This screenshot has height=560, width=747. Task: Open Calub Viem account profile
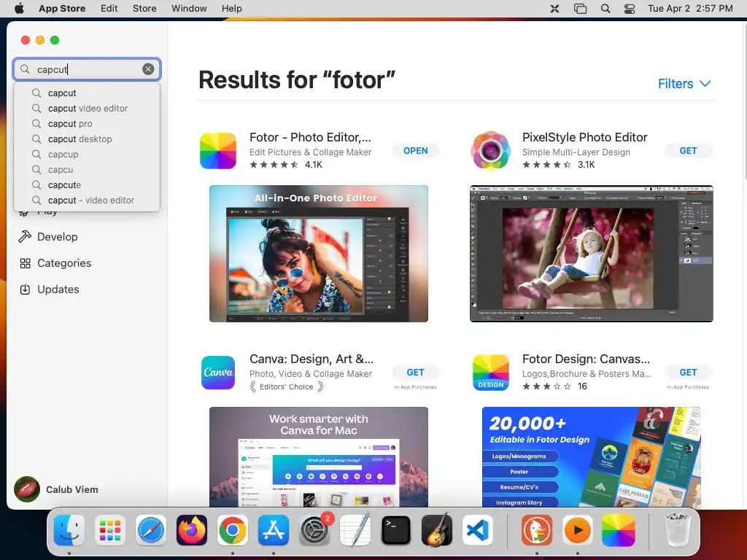[x=56, y=489]
